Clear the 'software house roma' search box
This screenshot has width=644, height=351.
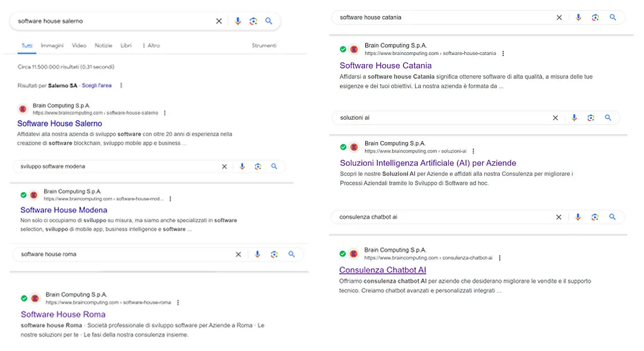(x=238, y=254)
